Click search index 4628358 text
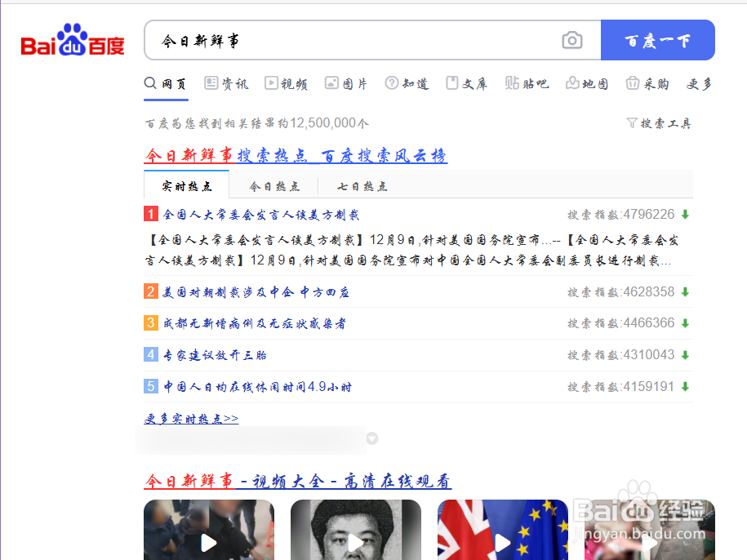This screenshot has height=560, width=747. [x=620, y=292]
